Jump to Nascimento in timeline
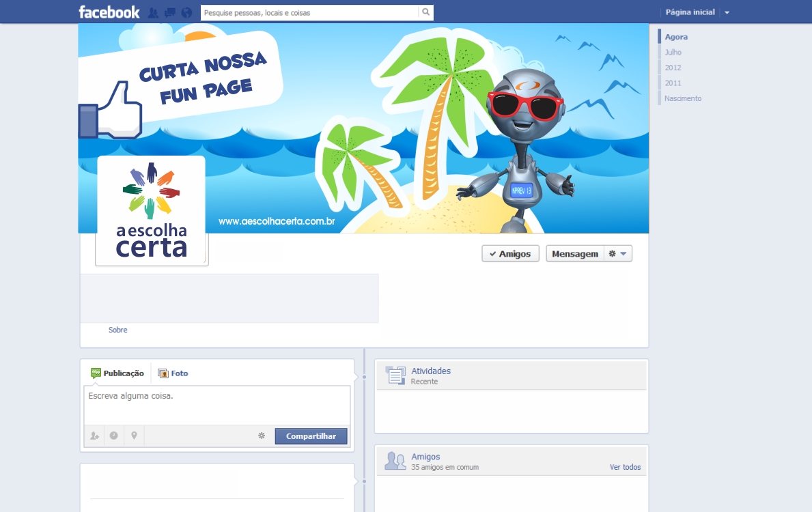 [683, 98]
